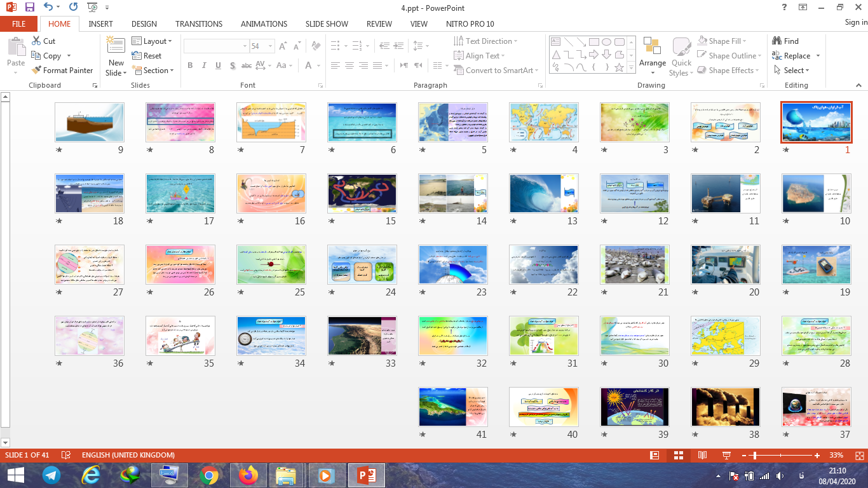The width and height of the screenshot is (868, 488).
Task: Expand the Layout dropdown
Action: click(x=153, y=41)
